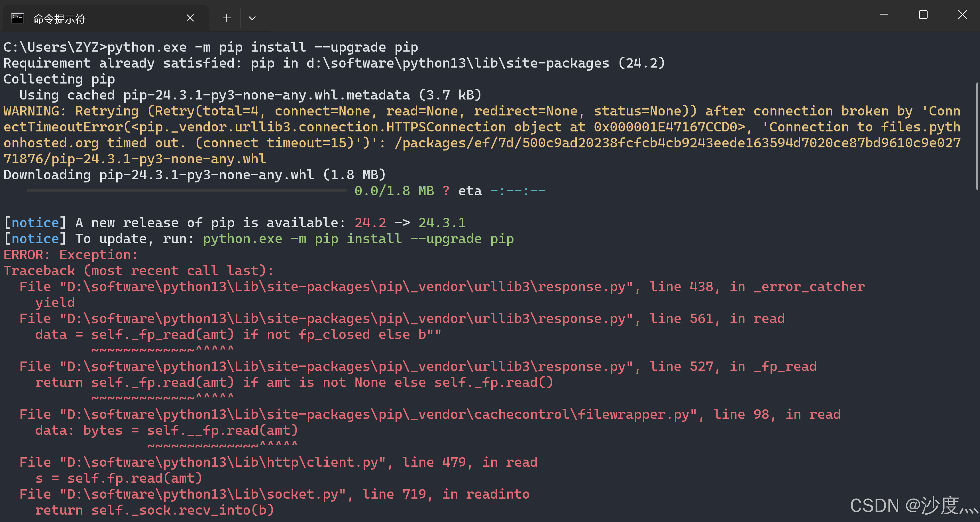Image resolution: width=980 pixels, height=522 pixels.
Task: Click the eta timer text in progress line
Action: (470, 190)
